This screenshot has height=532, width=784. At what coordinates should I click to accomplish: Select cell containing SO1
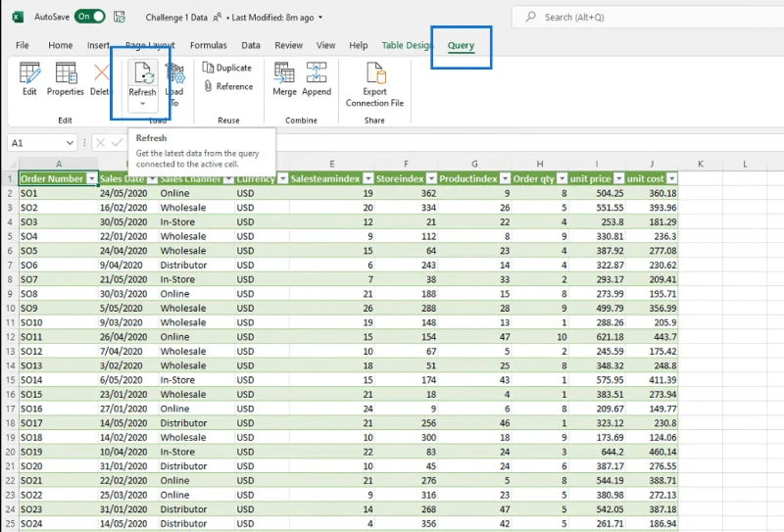[58, 193]
